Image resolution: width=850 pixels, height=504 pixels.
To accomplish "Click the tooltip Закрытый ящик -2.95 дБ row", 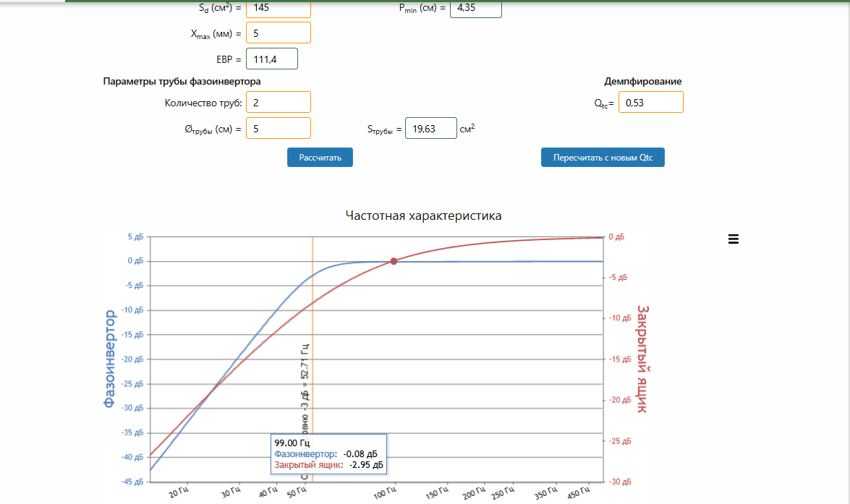I will [328, 464].
